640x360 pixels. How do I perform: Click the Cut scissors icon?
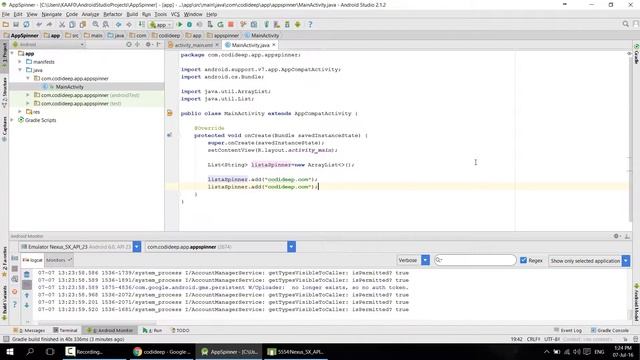click(62, 24)
